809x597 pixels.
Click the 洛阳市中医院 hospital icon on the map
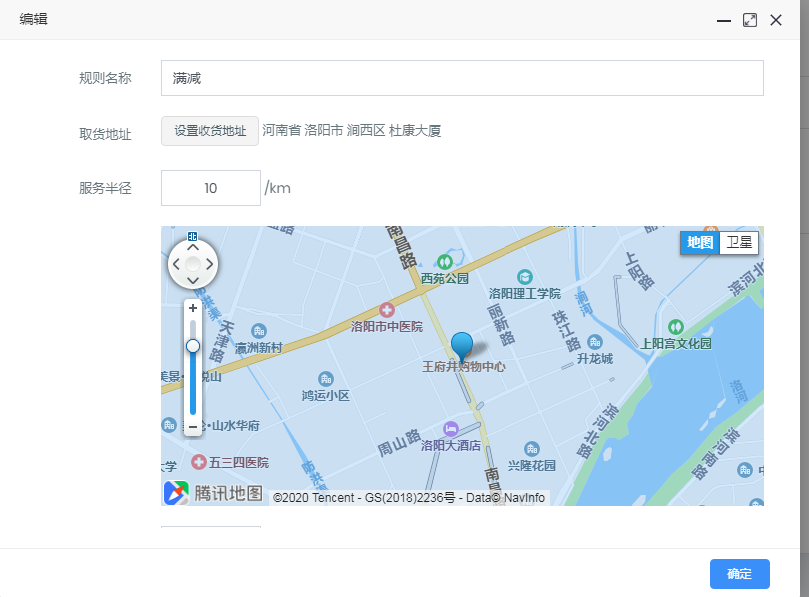tap(386, 311)
